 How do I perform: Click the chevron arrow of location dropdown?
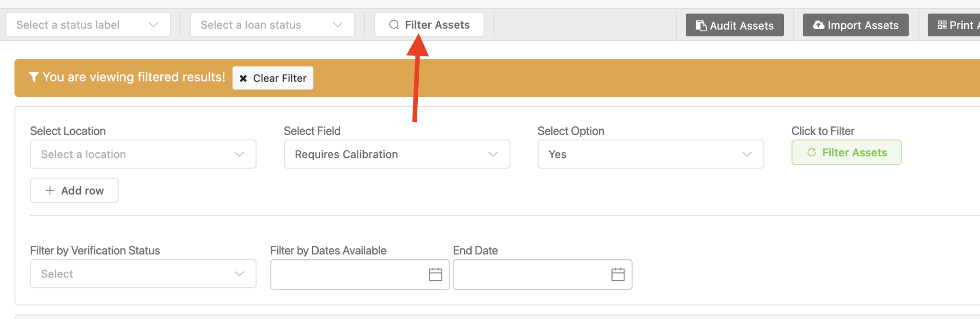[x=239, y=154]
